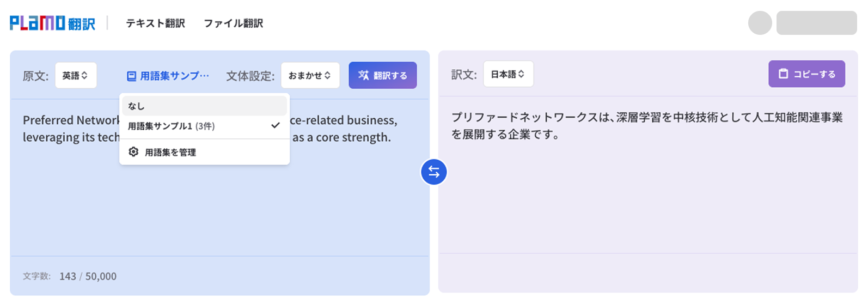This screenshot has width=868, height=304.
Task: Click the translate icon on 翻訳する button
Action: (364, 75)
